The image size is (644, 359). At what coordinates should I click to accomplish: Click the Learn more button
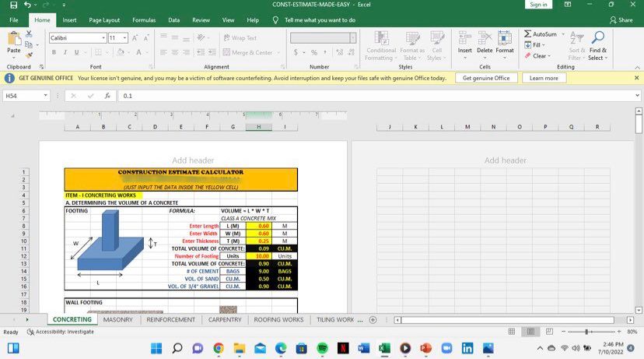(x=544, y=78)
